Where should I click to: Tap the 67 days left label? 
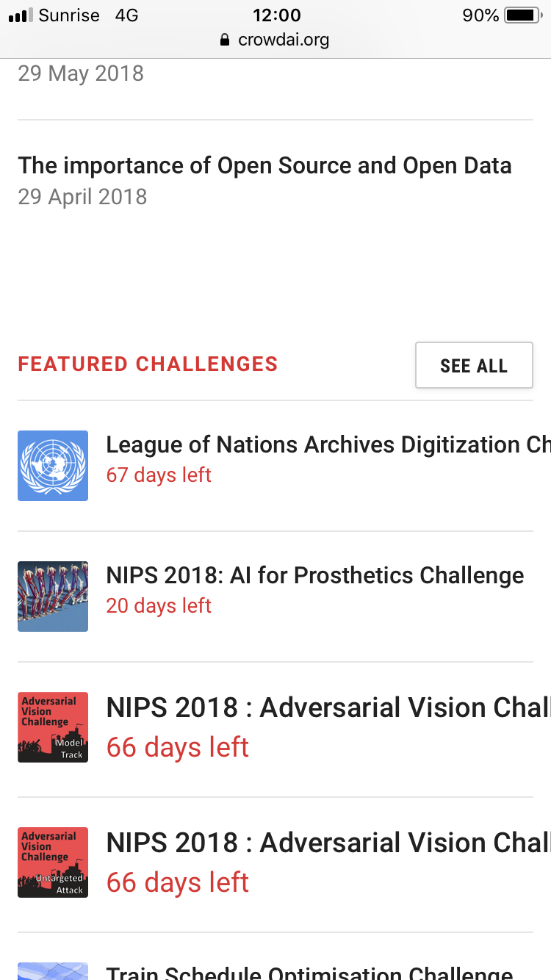tap(159, 475)
